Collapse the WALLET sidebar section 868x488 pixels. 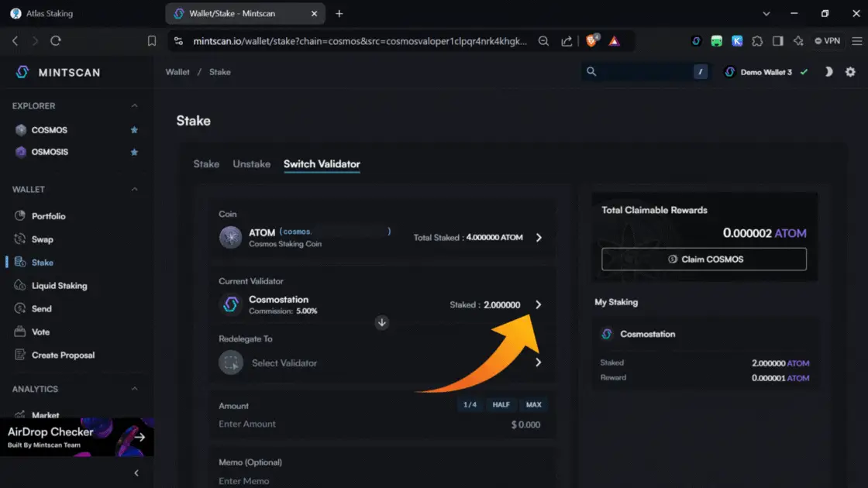(x=134, y=190)
